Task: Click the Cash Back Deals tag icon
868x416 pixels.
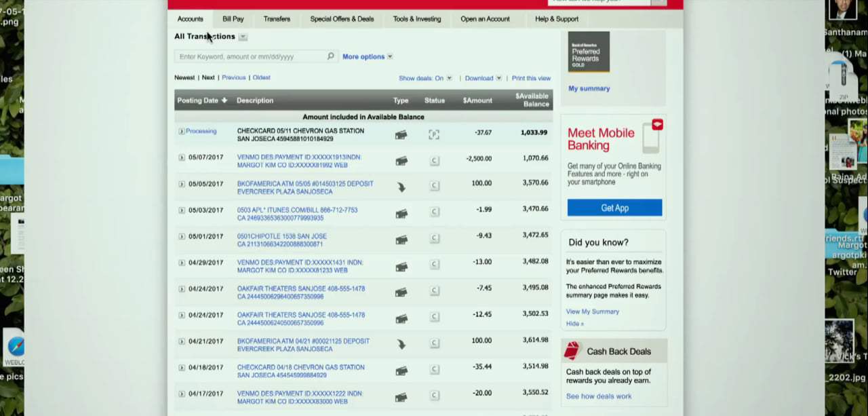Action: coord(572,351)
